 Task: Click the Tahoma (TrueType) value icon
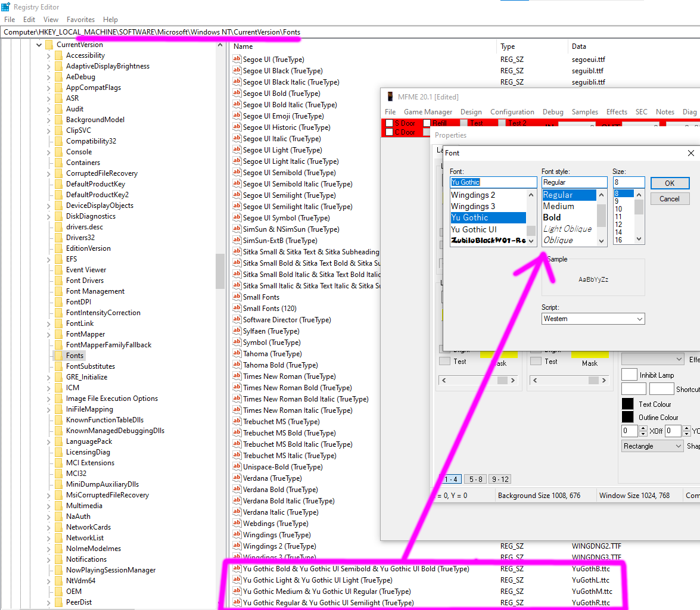click(237, 353)
